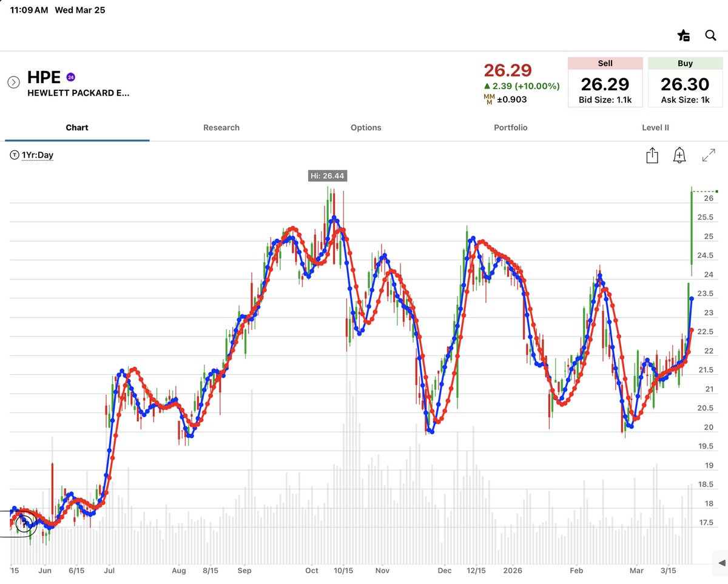728x584 pixels.
Task: Tap the 12/15 label on date axis
Action: tap(476, 571)
